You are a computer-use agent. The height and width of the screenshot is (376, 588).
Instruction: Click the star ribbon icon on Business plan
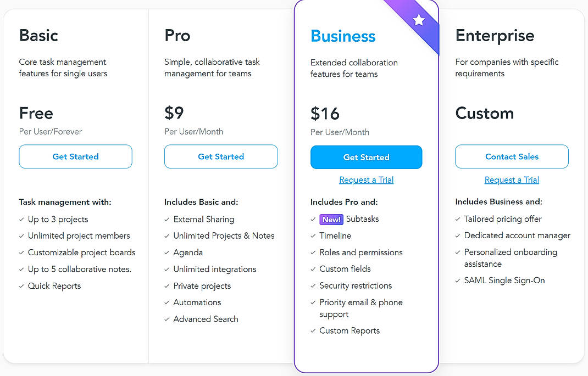(x=419, y=21)
